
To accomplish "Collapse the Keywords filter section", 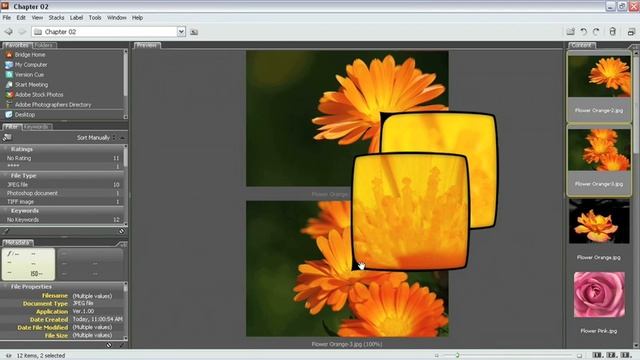I will tap(6, 211).
